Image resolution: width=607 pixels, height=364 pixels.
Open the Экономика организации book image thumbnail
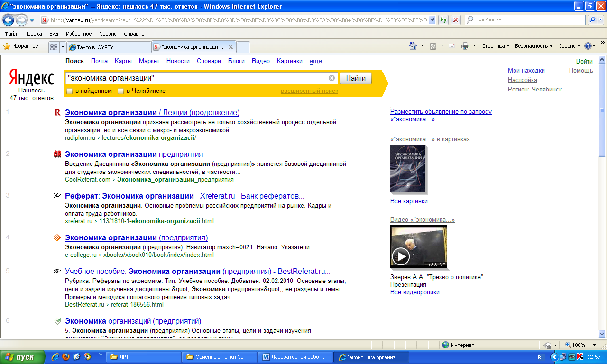point(408,169)
